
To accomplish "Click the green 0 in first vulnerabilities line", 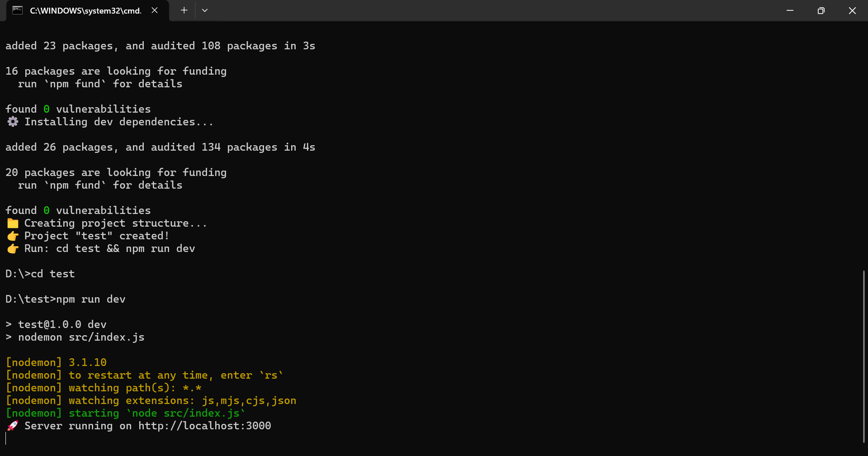I will coord(47,109).
